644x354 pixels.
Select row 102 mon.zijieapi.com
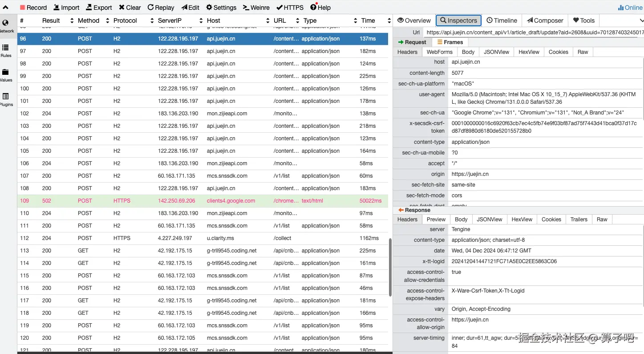click(x=203, y=114)
